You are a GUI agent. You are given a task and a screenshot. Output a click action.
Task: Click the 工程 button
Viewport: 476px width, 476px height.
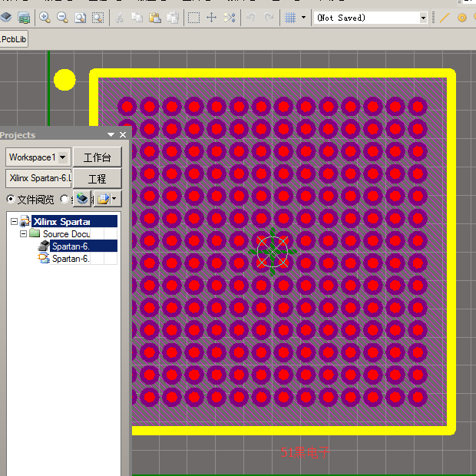click(98, 178)
